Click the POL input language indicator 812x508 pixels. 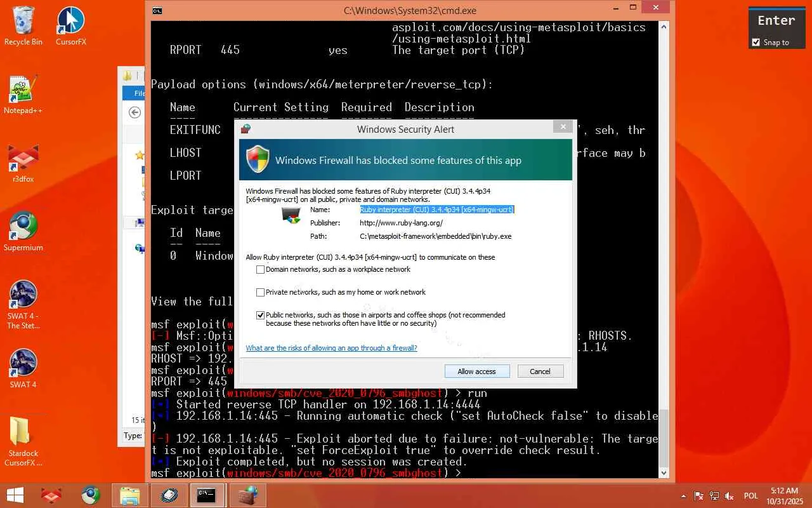[x=751, y=496]
